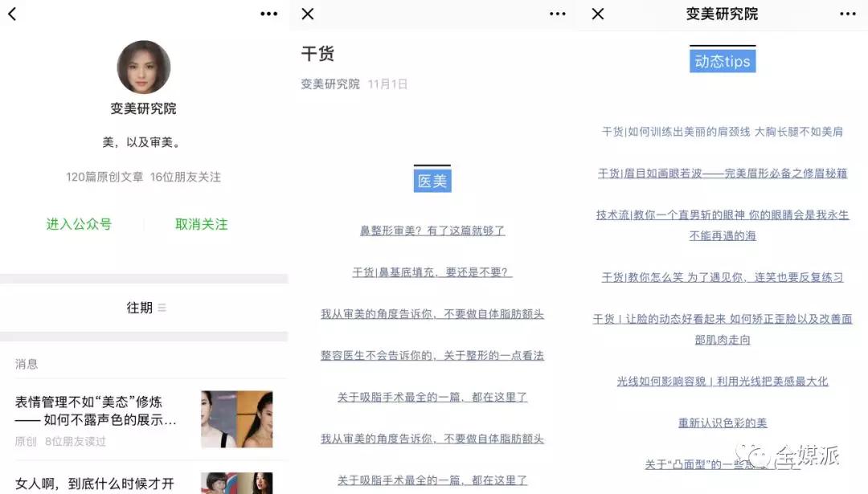
Task: Tap the list icon next to 往期
Action: 162,308
